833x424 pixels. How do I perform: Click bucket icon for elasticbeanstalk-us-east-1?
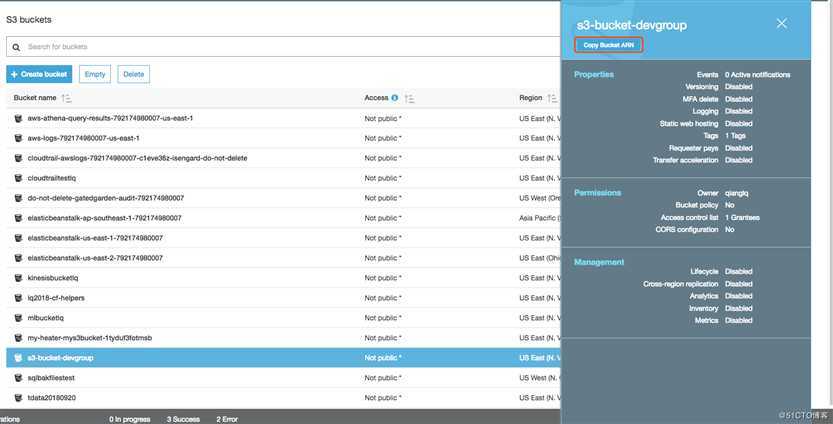click(x=19, y=238)
